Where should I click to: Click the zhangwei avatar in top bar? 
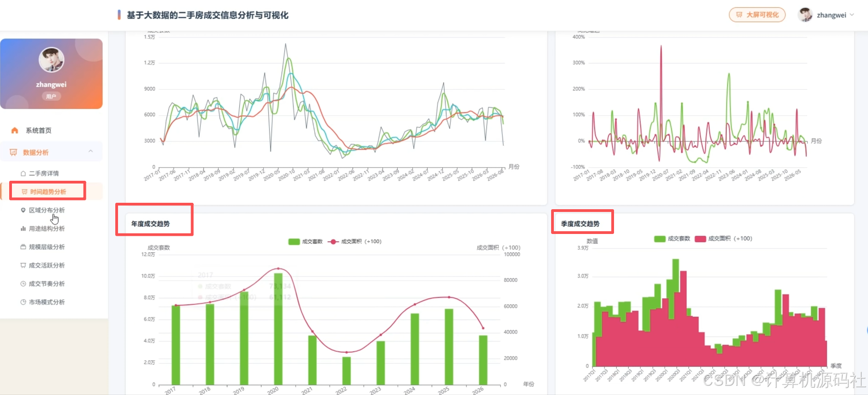point(805,15)
